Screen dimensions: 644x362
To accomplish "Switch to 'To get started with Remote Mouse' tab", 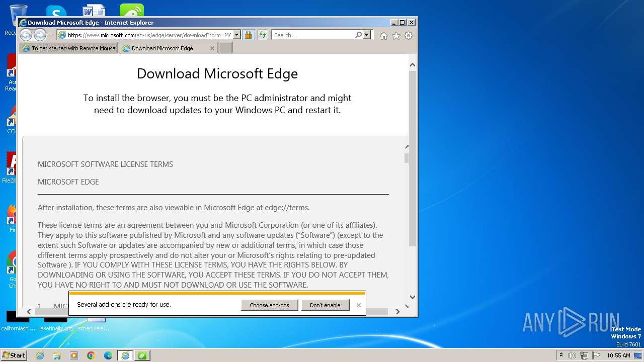I will 68,48.
